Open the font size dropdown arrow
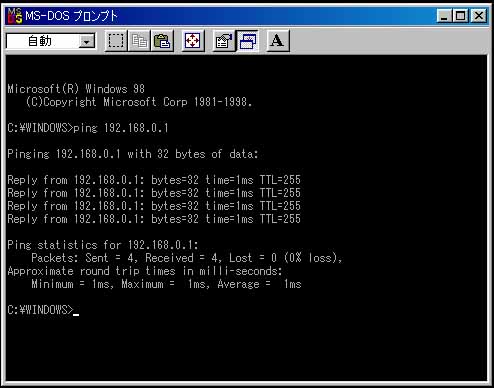The height and width of the screenshot is (388, 494). [87, 42]
